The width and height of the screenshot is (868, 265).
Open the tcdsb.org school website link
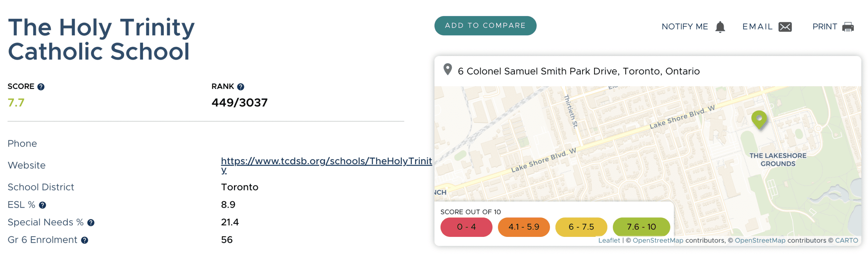tap(326, 165)
